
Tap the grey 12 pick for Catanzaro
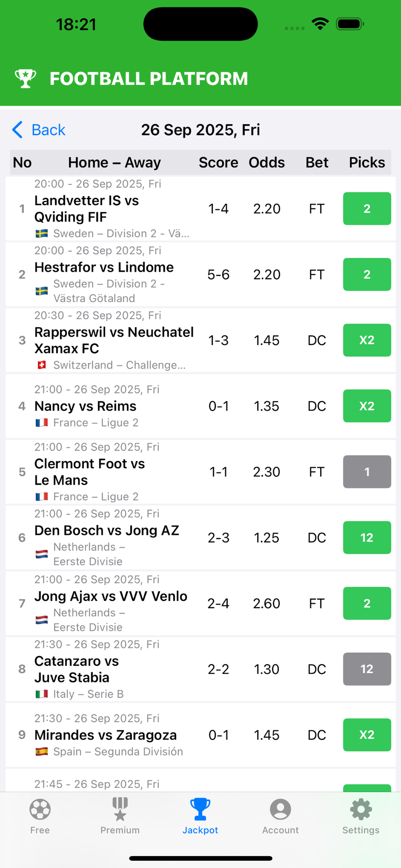367,669
